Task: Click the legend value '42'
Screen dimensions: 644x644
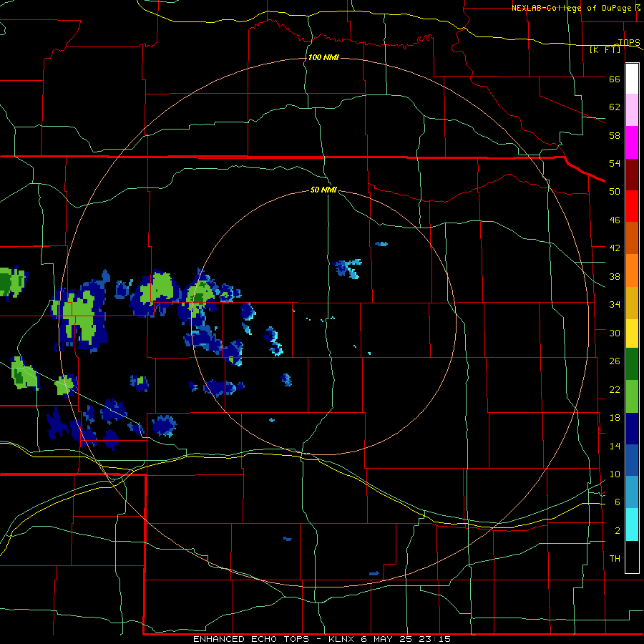Action: pyautogui.click(x=615, y=248)
